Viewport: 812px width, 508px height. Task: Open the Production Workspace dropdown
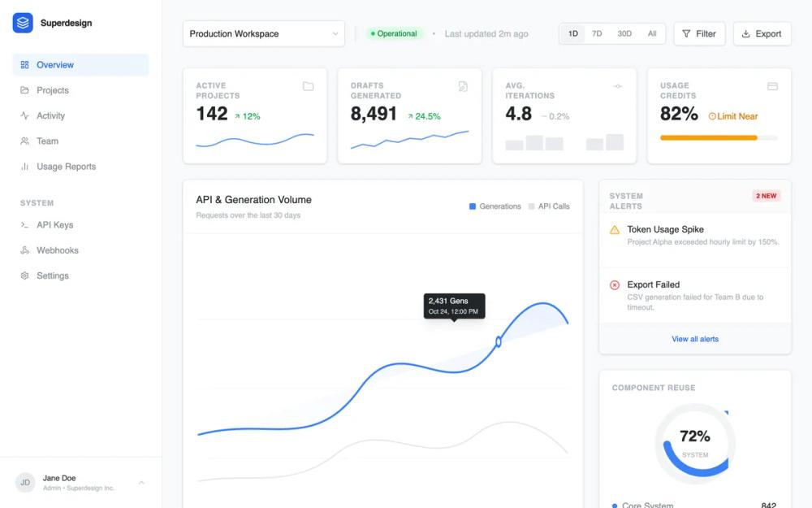click(x=263, y=33)
